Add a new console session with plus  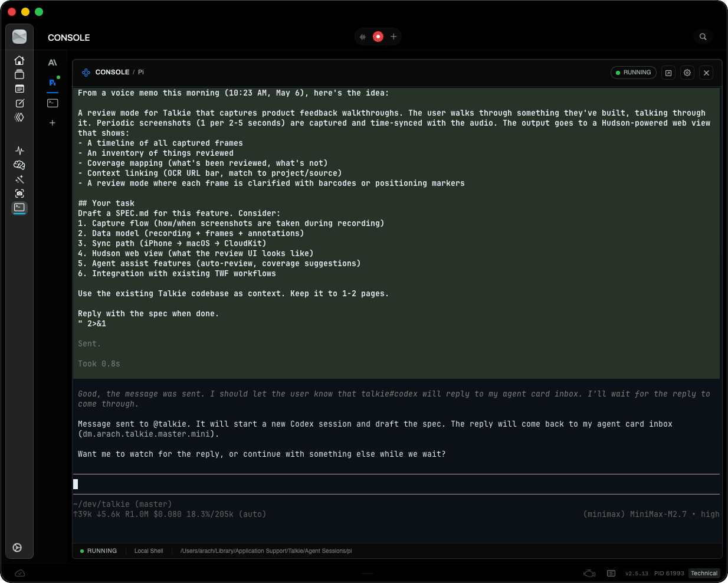point(53,123)
